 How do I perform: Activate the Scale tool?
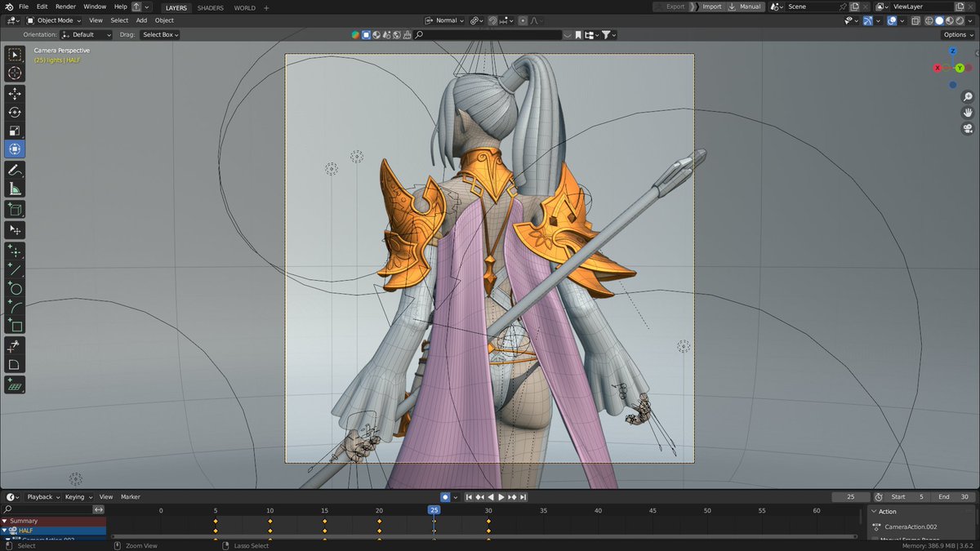tap(15, 131)
